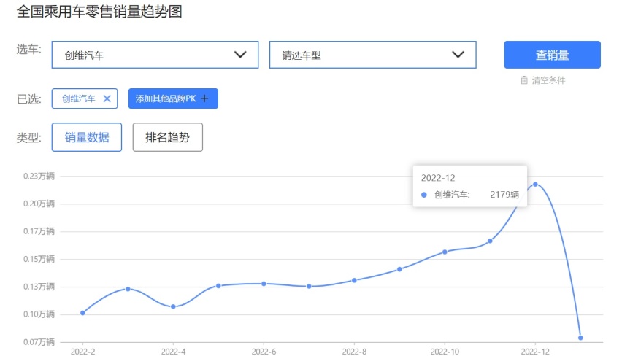Screen dimensions: 622x364
Task: Click the 2179辆 value in tooltip
Action: (x=504, y=195)
